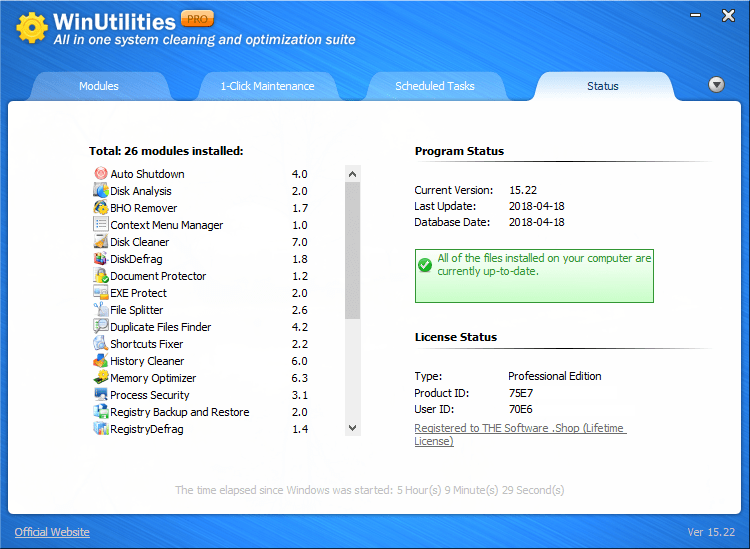Close the WinUtilities window

click(728, 16)
